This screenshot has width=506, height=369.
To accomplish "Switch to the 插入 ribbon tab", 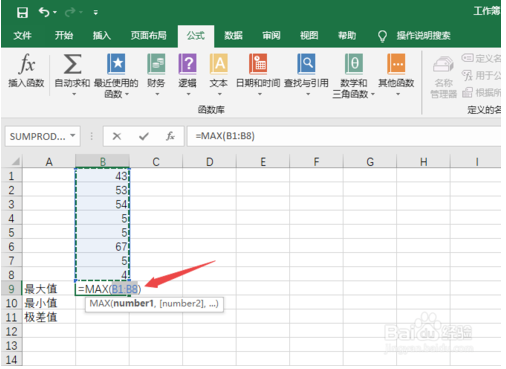I will pos(102,35).
